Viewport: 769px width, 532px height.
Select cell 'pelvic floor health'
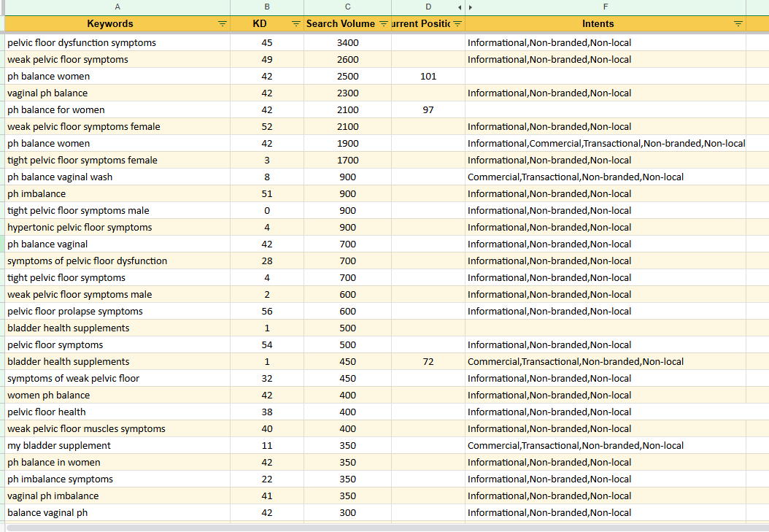(x=117, y=412)
